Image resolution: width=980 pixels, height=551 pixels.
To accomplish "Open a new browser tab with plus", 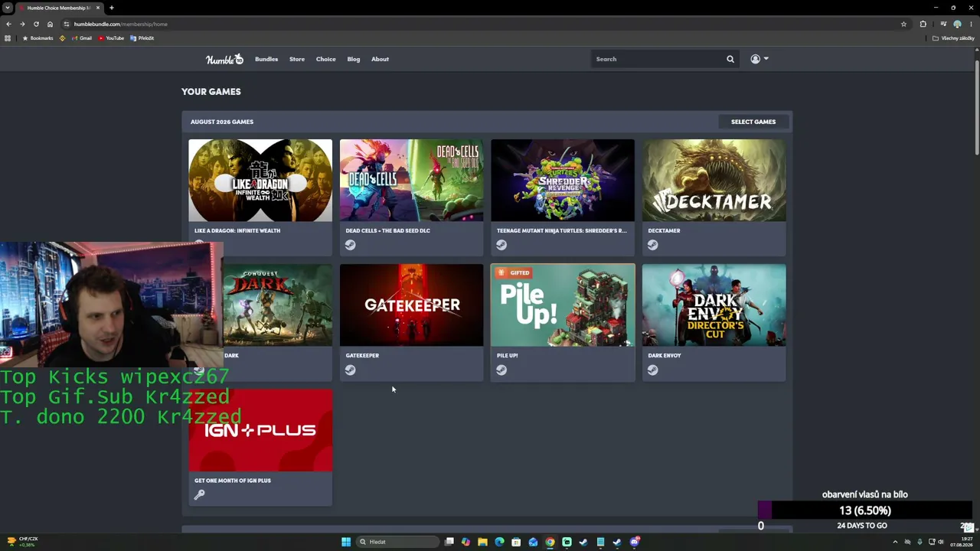I will [x=111, y=8].
